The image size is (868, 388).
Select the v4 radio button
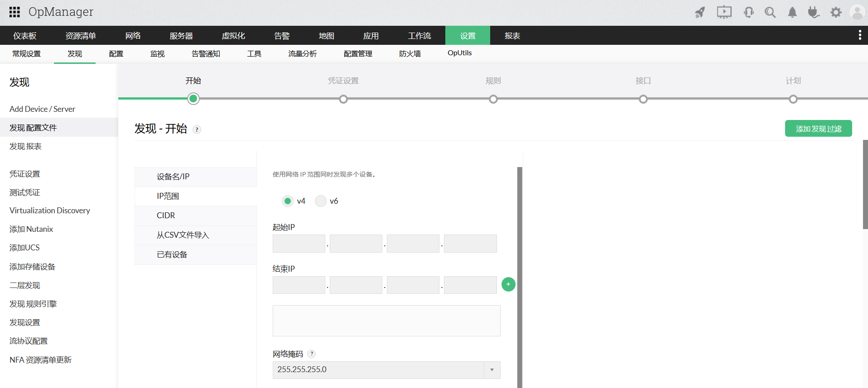pyautogui.click(x=288, y=201)
